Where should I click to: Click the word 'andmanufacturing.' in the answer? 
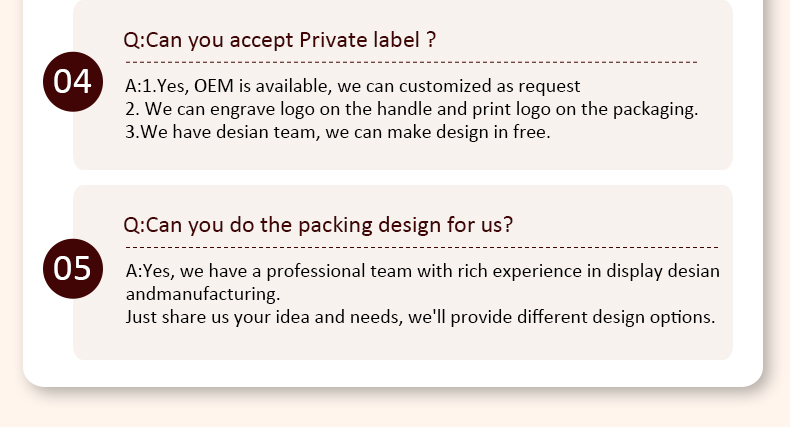[203, 294]
